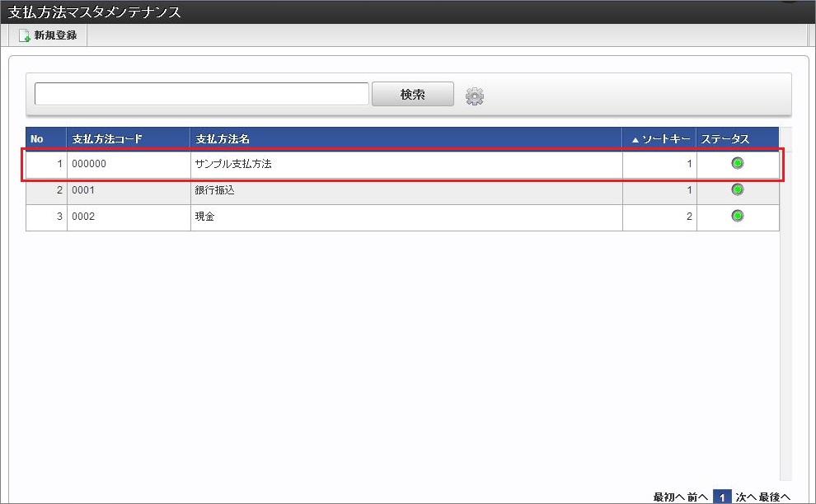Go to 最初へ first page link
The width and height of the screenshot is (816, 504).
coord(668,497)
